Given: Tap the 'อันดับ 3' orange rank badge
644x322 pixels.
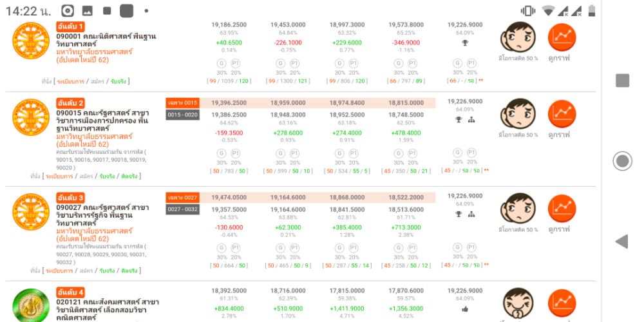Looking at the screenshot, I should (x=70, y=197).
